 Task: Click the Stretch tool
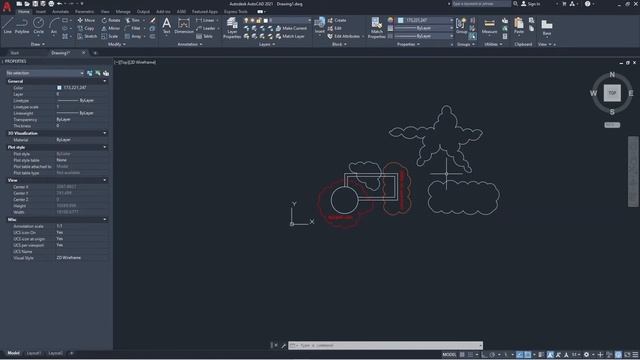(87, 36)
